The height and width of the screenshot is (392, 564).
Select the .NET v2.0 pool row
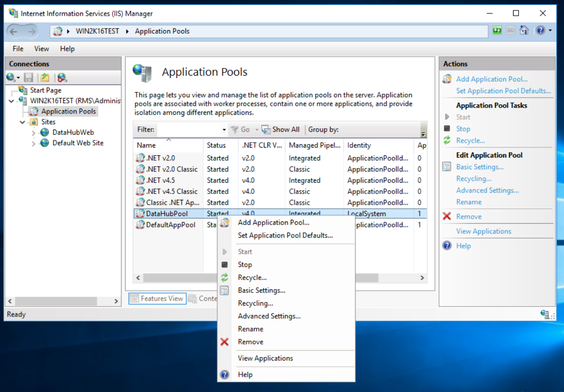(280, 158)
